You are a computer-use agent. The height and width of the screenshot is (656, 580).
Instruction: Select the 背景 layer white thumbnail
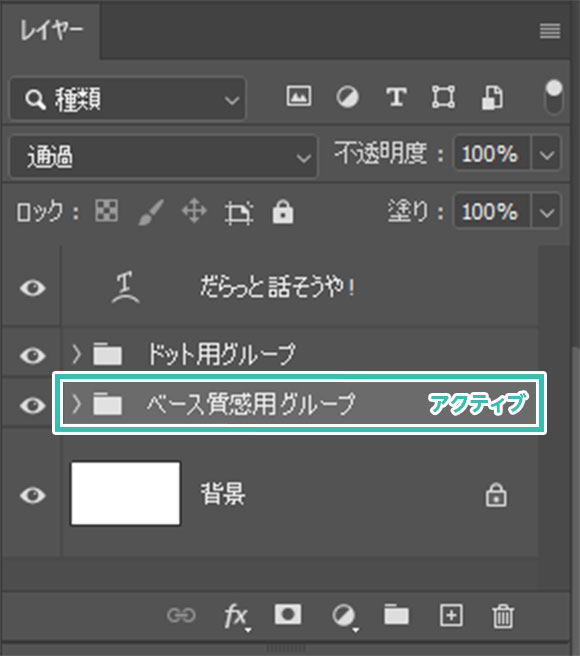[126, 494]
